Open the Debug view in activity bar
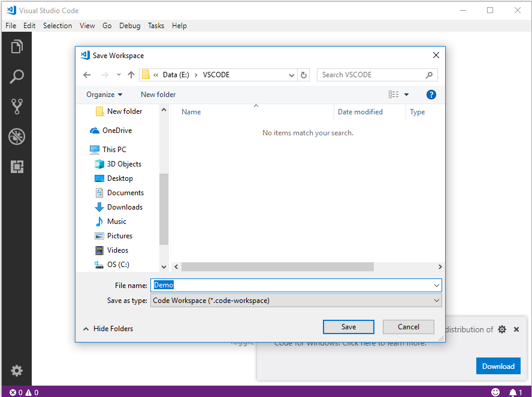The width and height of the screenshot is (532, 397). click(17, 137)
